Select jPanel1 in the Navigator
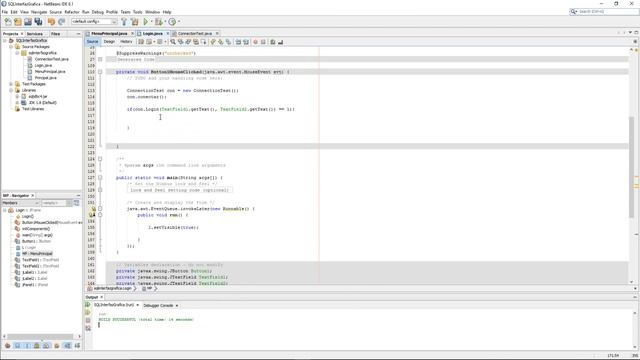 click(35, 285)
